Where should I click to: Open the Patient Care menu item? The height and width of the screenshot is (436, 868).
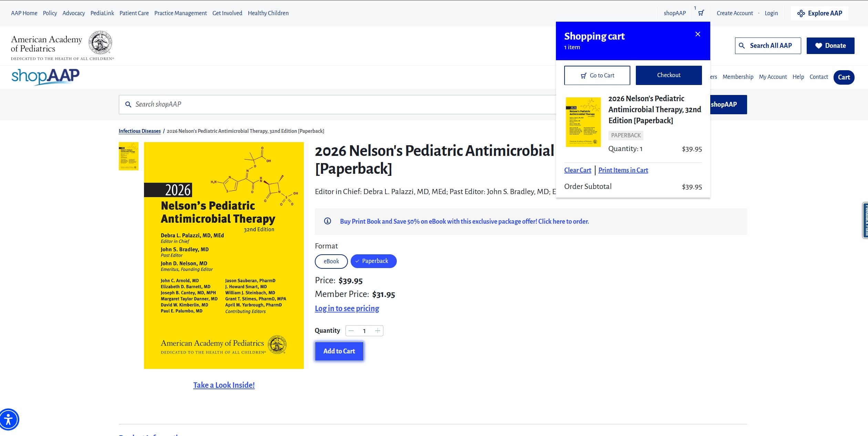tap(134, 13)
